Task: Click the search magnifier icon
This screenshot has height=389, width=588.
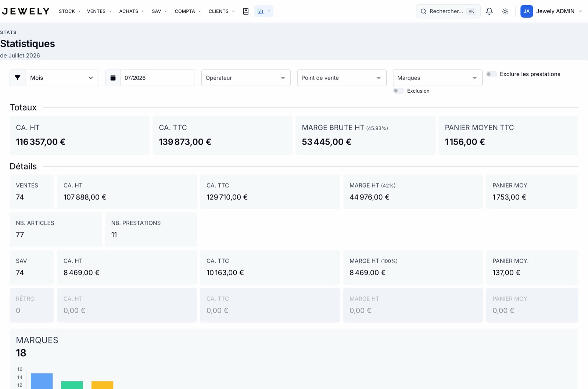Action: [423, 11]
